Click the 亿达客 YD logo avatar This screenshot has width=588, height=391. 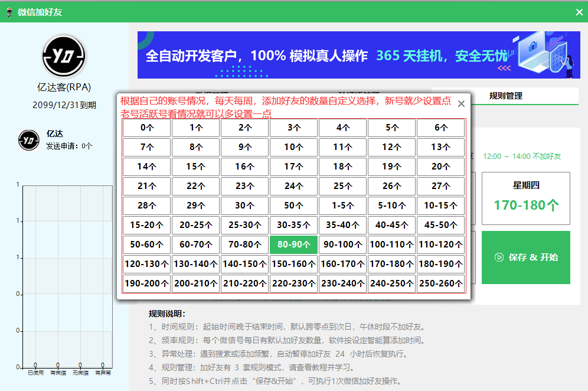[x=64, y=56]
